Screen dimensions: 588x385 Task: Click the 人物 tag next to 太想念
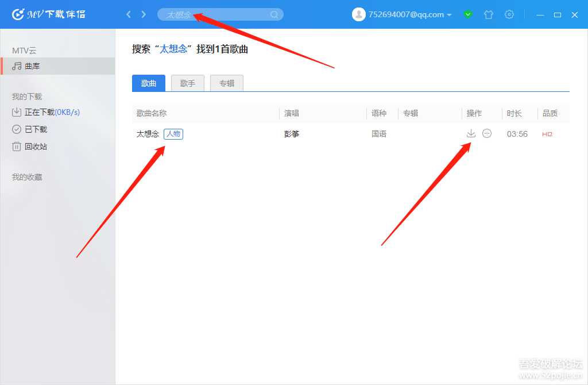[x=173, y=133]
